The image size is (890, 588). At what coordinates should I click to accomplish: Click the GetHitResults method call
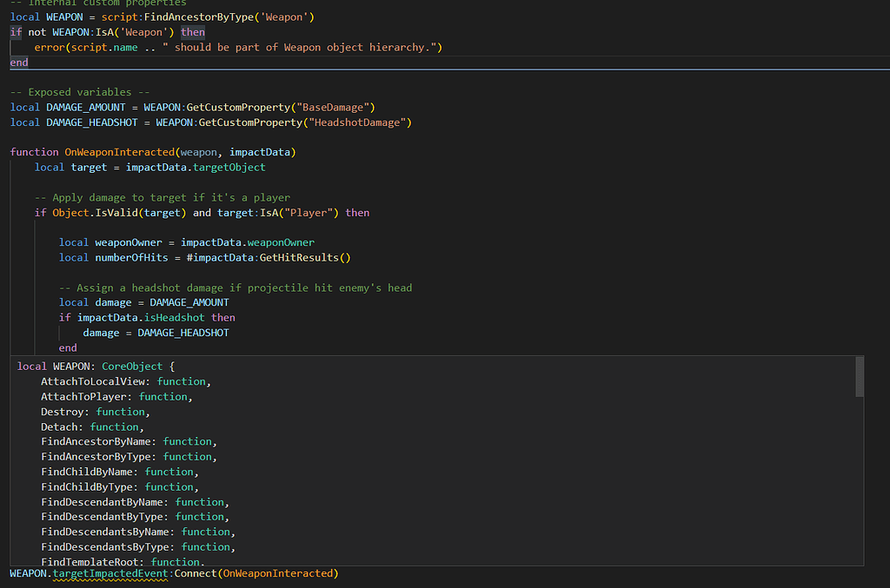(x=299, y=257)
